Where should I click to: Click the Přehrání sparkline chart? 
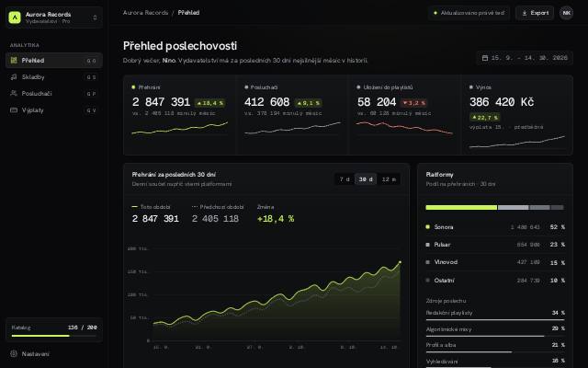tap(180, 128)
